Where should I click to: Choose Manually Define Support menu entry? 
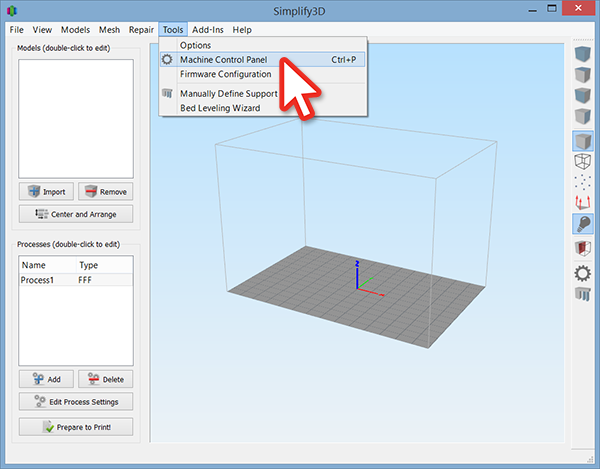(263, 94)
